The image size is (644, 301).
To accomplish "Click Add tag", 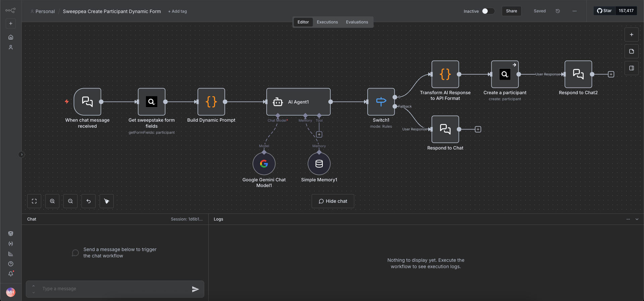I will [x=177, y=11].
